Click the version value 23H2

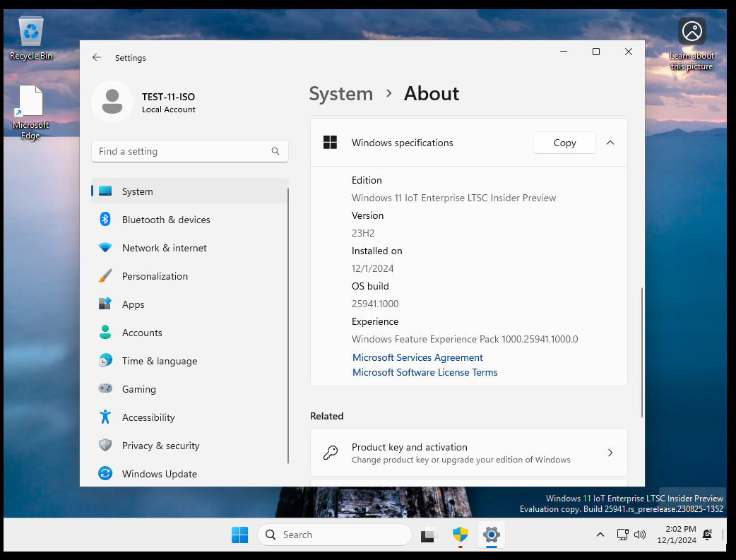[x=363, y=233]
